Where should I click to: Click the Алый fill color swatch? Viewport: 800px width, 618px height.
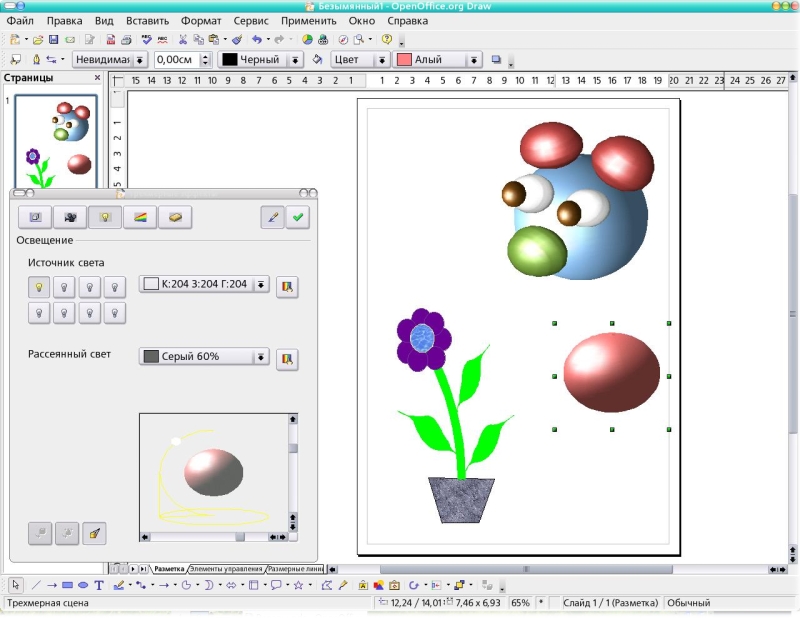click(x=404, y=60)
